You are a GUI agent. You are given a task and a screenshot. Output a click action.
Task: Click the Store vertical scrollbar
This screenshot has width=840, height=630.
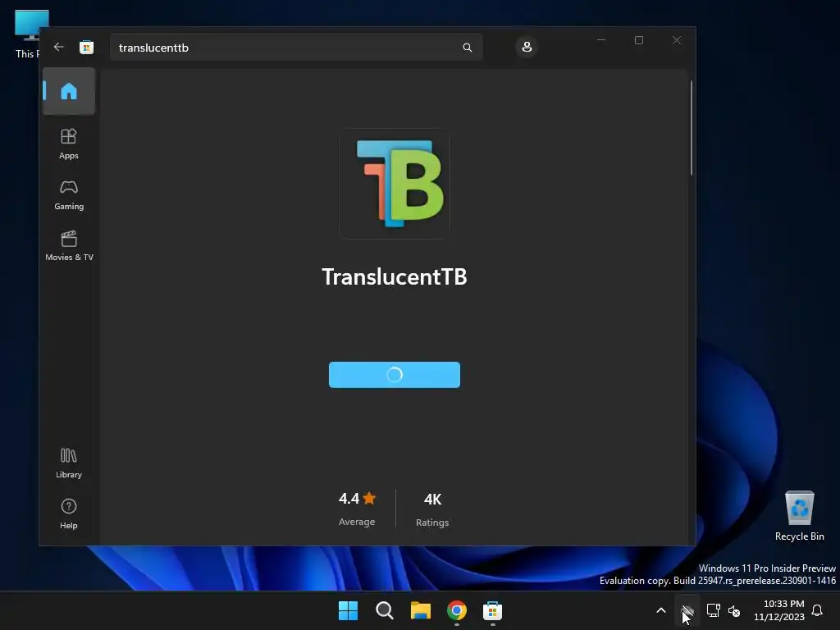(691, 127)
